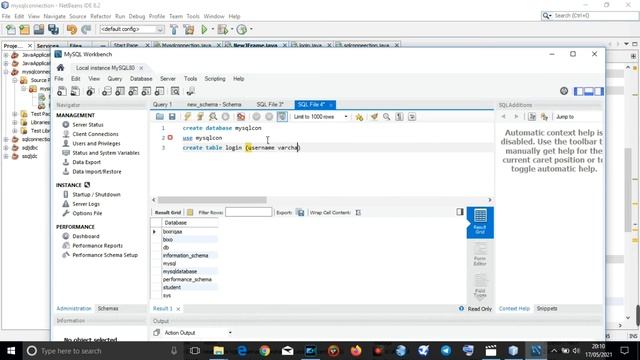The width and height of the screenshot is (640, 360).
Task: Open the Limit to 1000 rows dropdown
Action: point(320,117)
